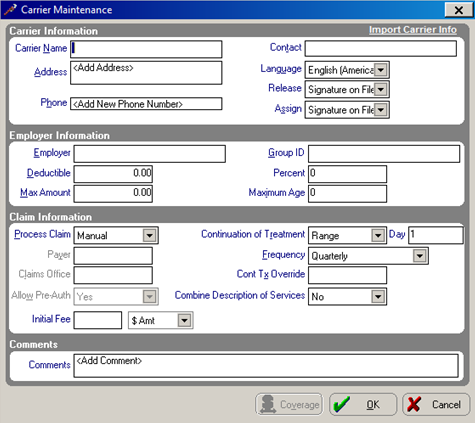Image resolution: width=475 pixels, height=423 pixels.
Task: Click the Add Comment text box
Action: pyautogui.click(x=266, y=366)
